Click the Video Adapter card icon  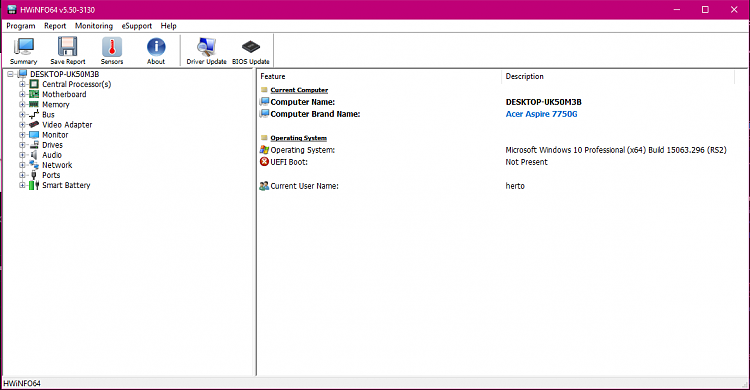[34, 124]
